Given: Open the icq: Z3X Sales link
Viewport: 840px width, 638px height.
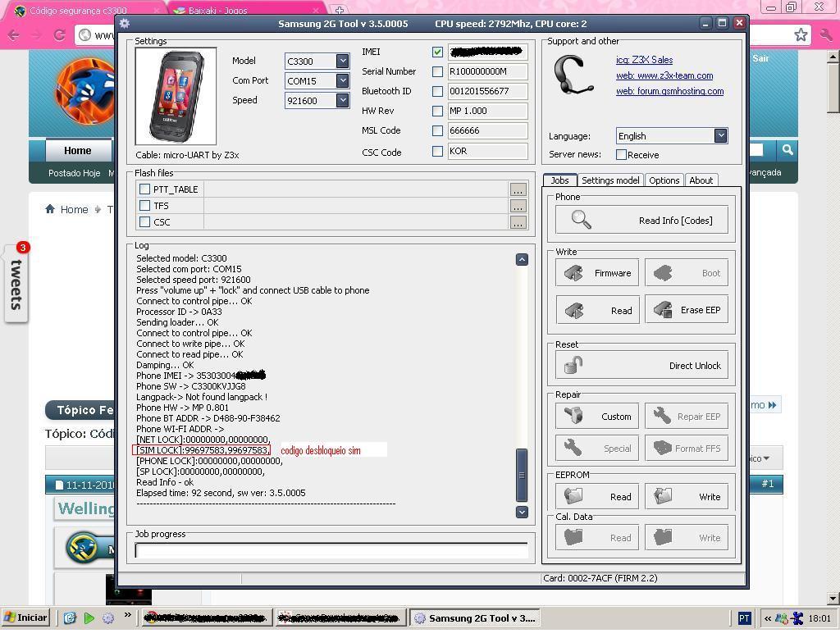Looking at the screenshot, I should [x=644, y=60].
